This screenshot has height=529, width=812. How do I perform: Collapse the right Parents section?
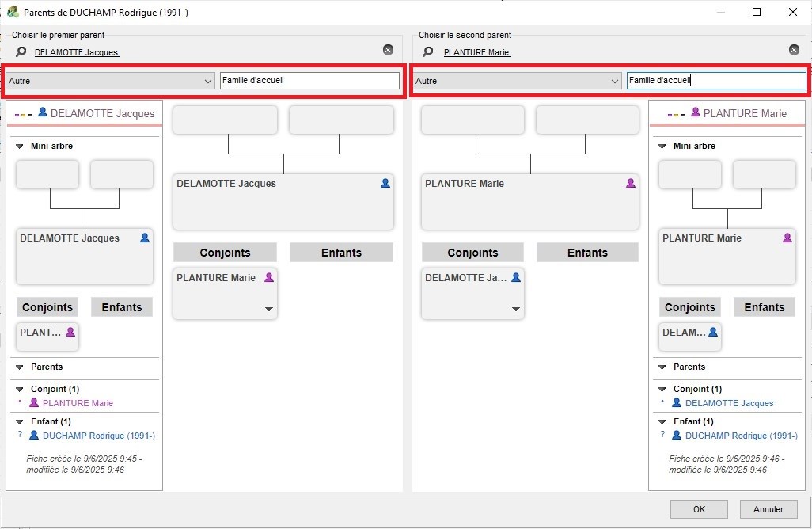point(662,367)
